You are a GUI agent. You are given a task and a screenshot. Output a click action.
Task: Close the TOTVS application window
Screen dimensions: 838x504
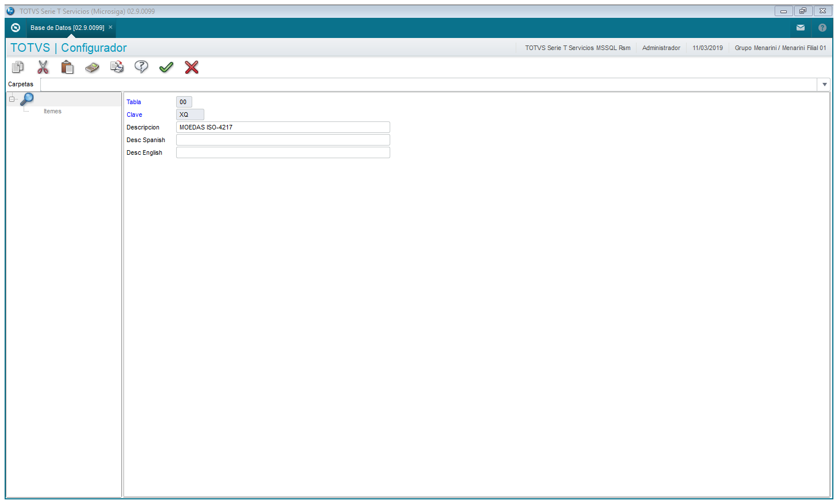[x=822, y=11]
